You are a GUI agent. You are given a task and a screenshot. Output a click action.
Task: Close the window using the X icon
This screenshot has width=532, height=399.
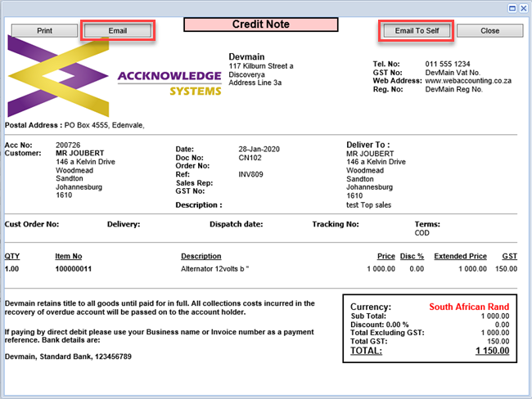point(523,7)
